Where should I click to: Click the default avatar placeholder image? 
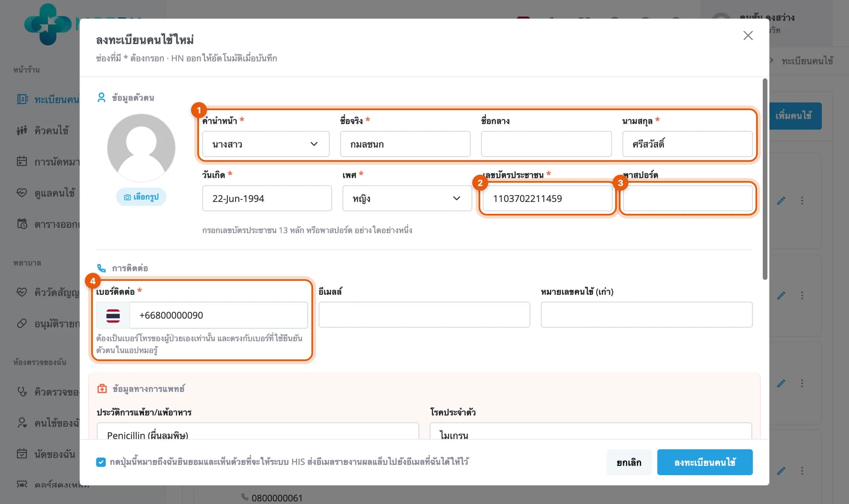141,148
